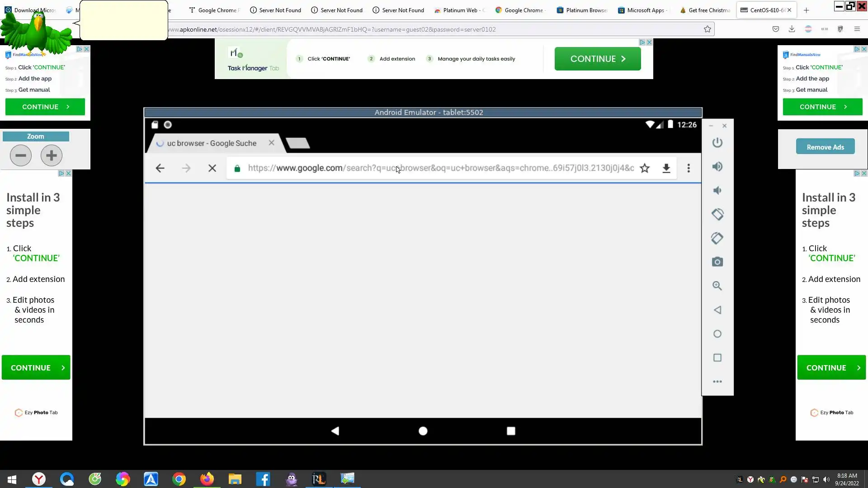Click the Remove Ads button
Image resolution: width=868 pixels, height=488 pixels.
pos(825,147)
